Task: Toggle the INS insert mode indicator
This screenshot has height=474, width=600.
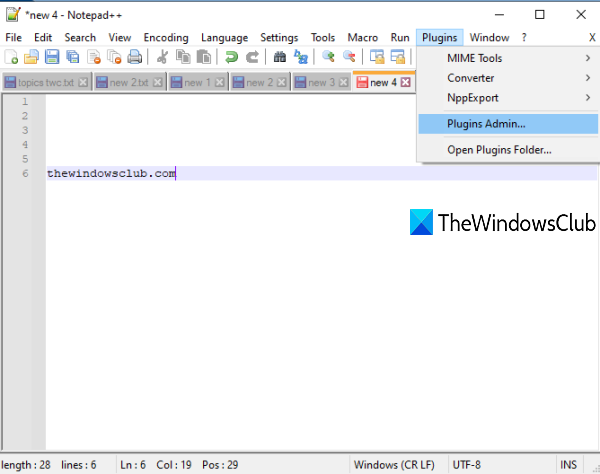Action: (568, 464)
